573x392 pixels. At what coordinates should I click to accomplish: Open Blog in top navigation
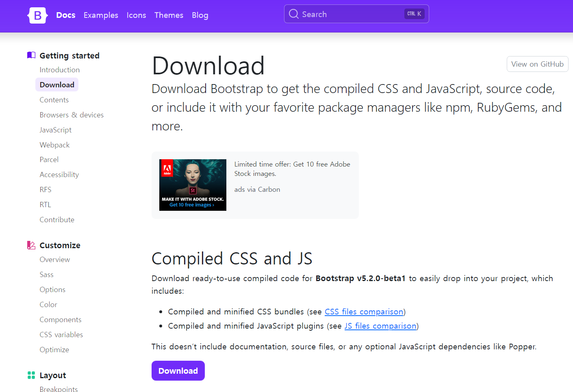coord(200,15)
